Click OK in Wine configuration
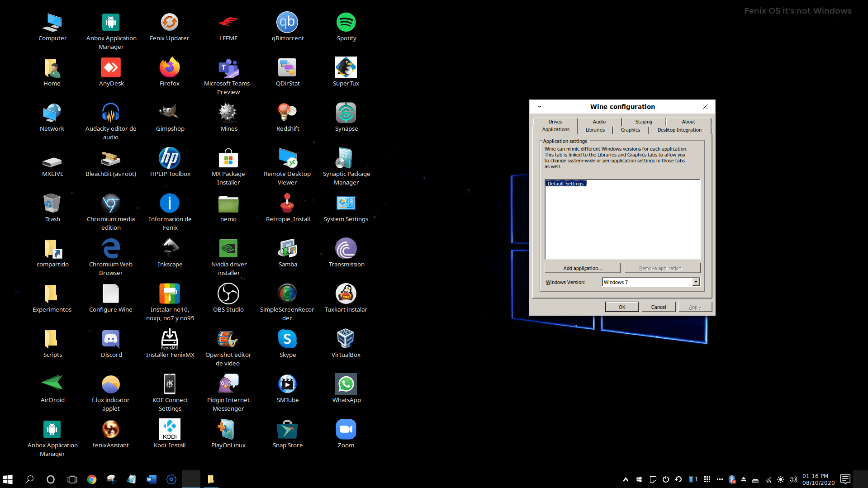This screenshot has height=488, width=868. coord(622,307)
